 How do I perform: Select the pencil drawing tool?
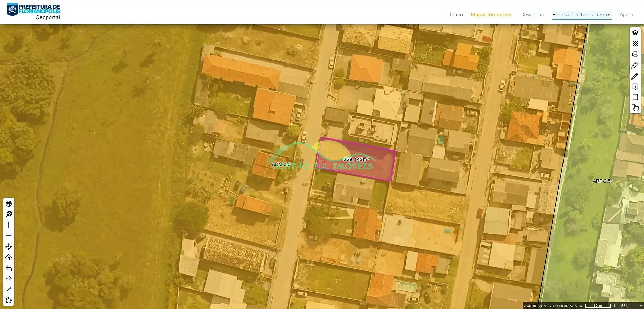click(635, 76)
